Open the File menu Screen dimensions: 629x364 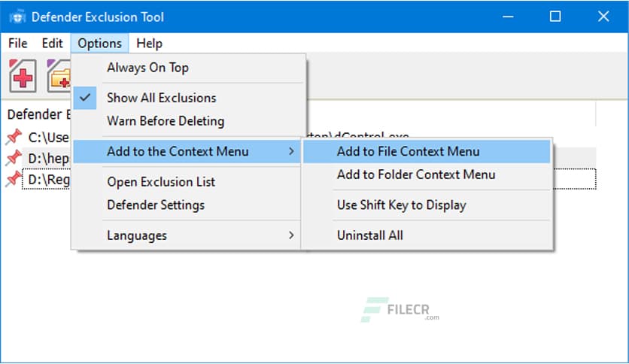coord(17,44)
